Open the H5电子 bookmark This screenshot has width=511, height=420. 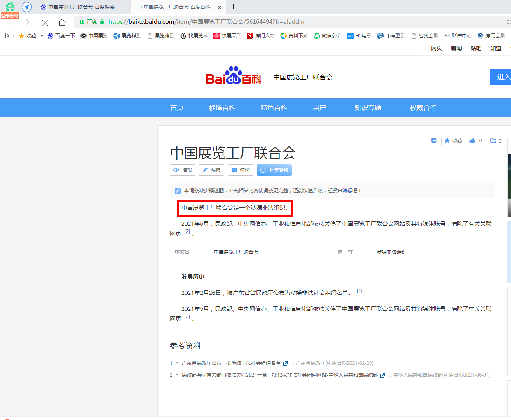(359, 36)
